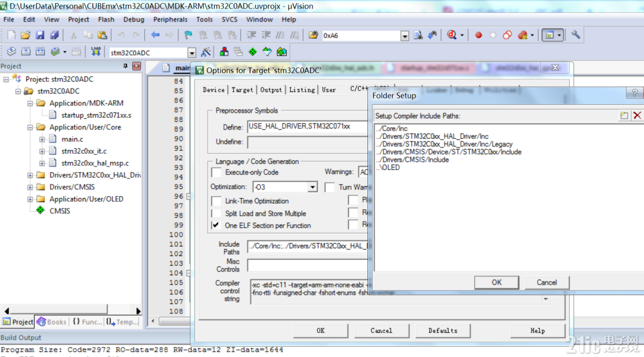Open the window layout dropdown arrow
The width and height of the screenshot is (644, 357).
[x=560, y=35]
